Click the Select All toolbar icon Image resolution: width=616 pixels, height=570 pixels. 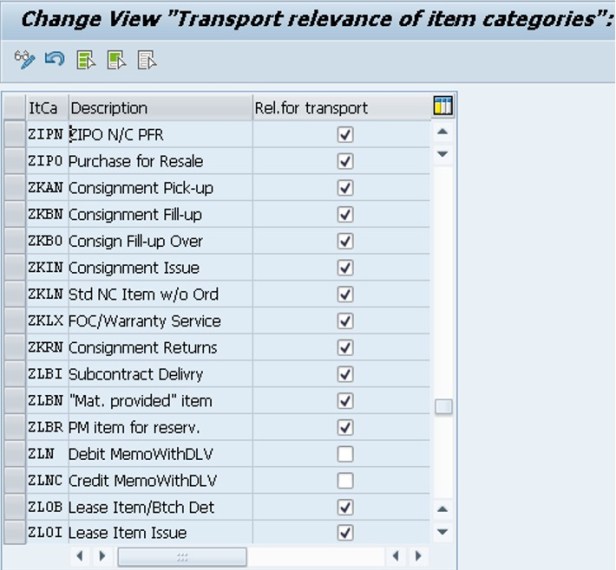click(86, 61)
